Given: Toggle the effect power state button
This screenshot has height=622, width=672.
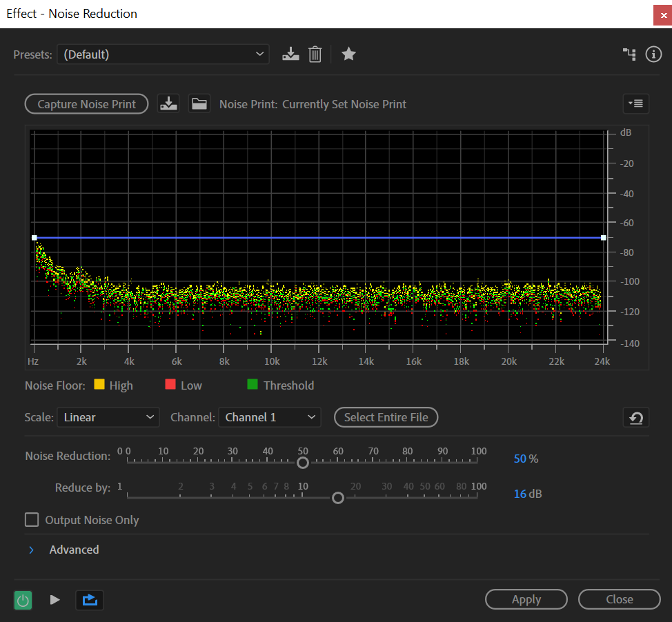Looking at the screenshot, I should click(x=23, y=600).
